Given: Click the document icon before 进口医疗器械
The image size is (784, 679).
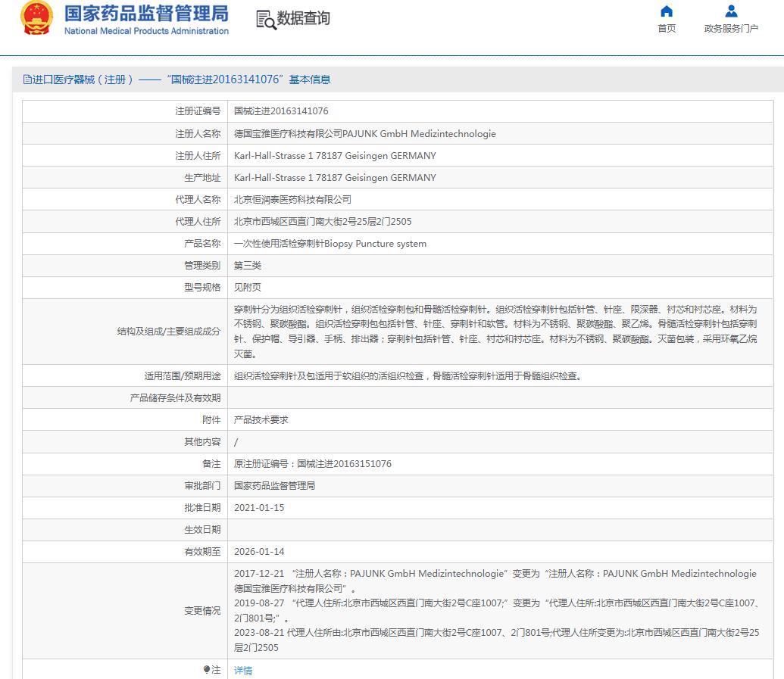Looking at the screenshot, I should [27, 79].
